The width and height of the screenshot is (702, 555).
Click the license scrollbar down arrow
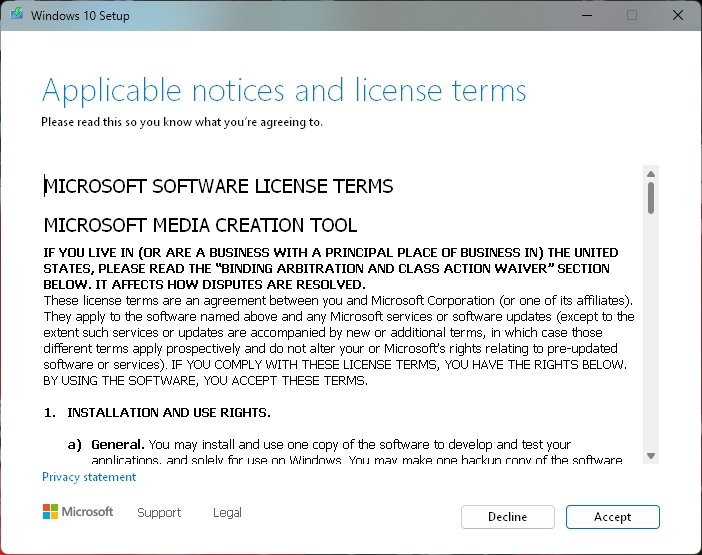(x=651, y=456)
